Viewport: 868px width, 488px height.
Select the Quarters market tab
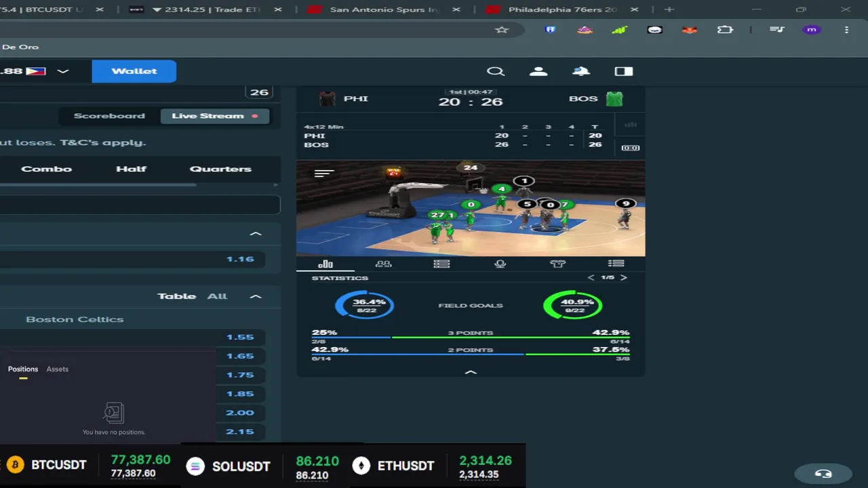pos(220,169)
